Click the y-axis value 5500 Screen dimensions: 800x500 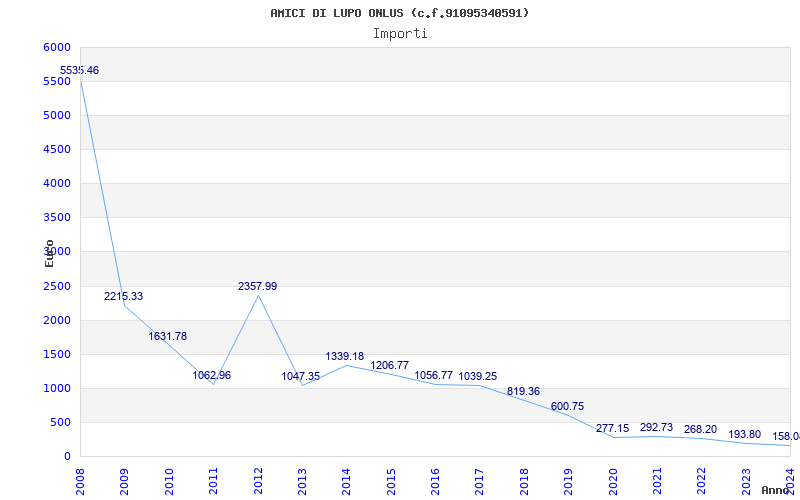coord(57,82)
